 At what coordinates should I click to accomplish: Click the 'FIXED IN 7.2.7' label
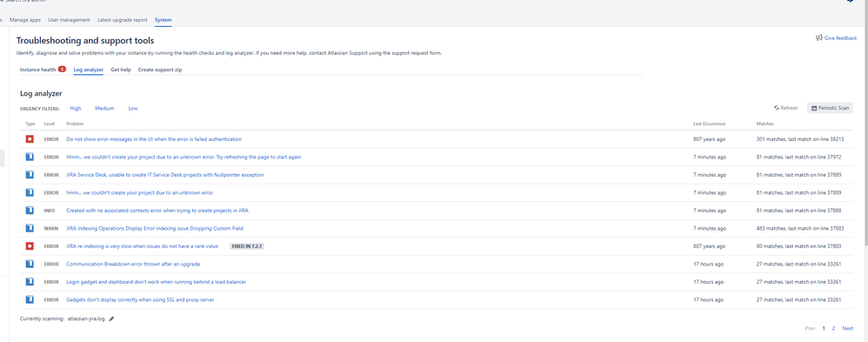[247, 246]
